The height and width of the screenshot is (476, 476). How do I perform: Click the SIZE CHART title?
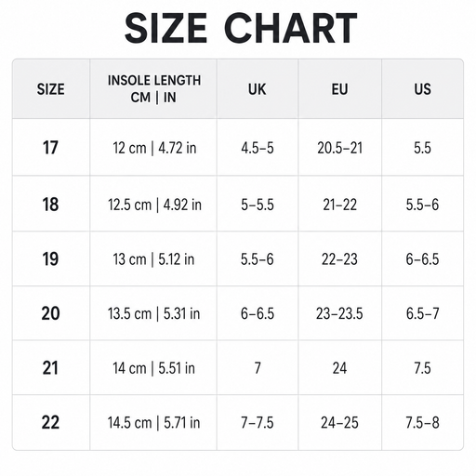241,28
